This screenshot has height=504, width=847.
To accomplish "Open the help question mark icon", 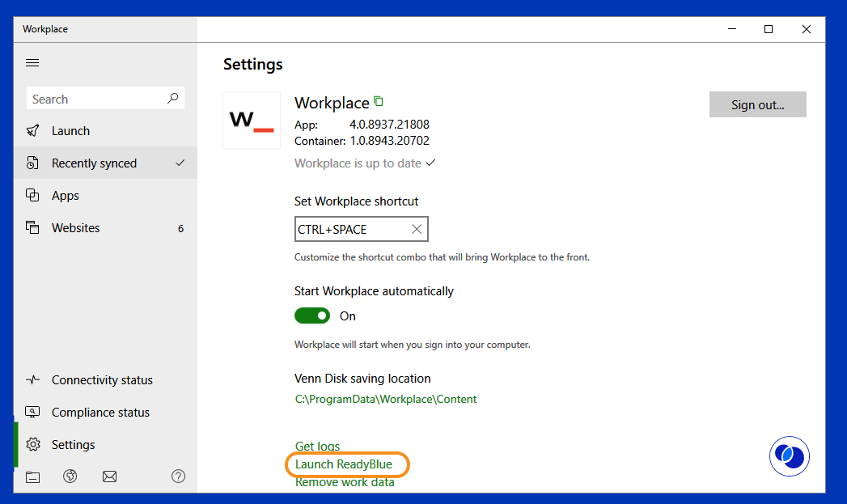I will point(178,476).
